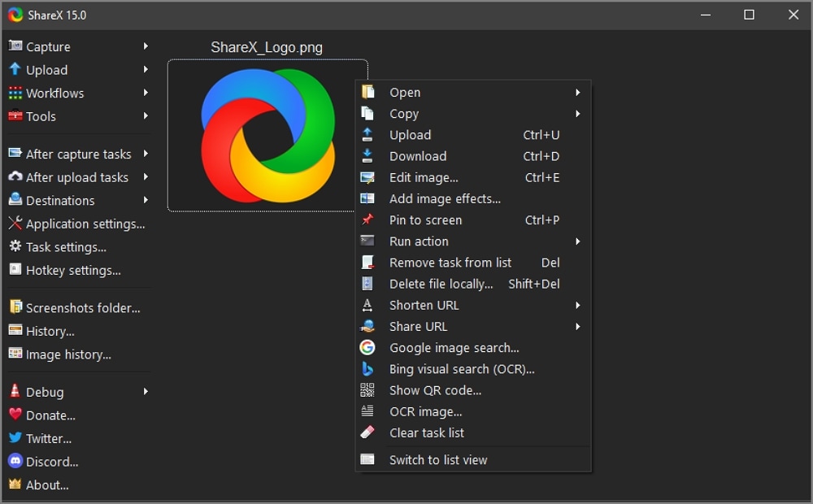Click the Donate heart icon
The height and width of the screenshot is (504, 813).
tap(15, 415)
